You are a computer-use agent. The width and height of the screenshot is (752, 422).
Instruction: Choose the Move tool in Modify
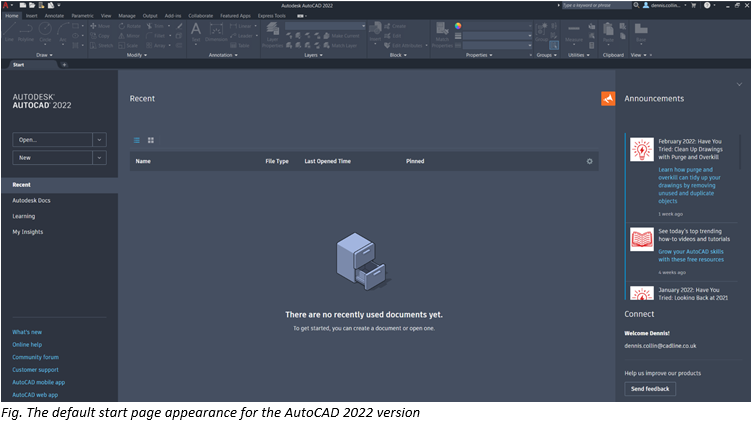tap(100, 26)
